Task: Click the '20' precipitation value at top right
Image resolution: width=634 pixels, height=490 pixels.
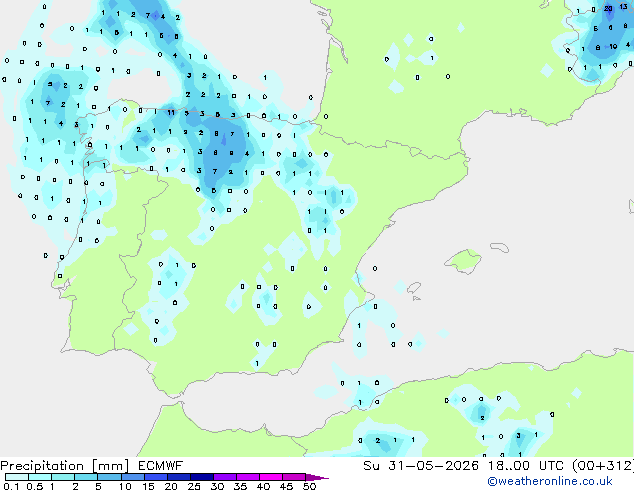Action: point(608,8)
